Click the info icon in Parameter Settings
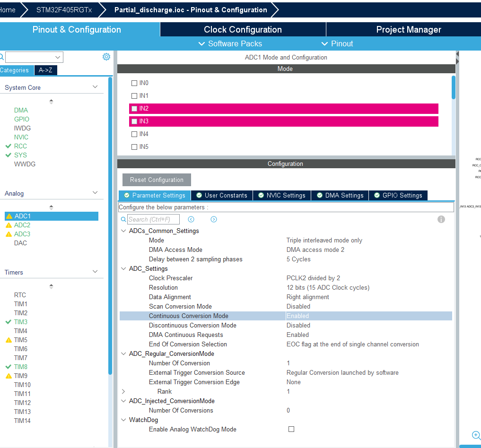 (441, 219)
